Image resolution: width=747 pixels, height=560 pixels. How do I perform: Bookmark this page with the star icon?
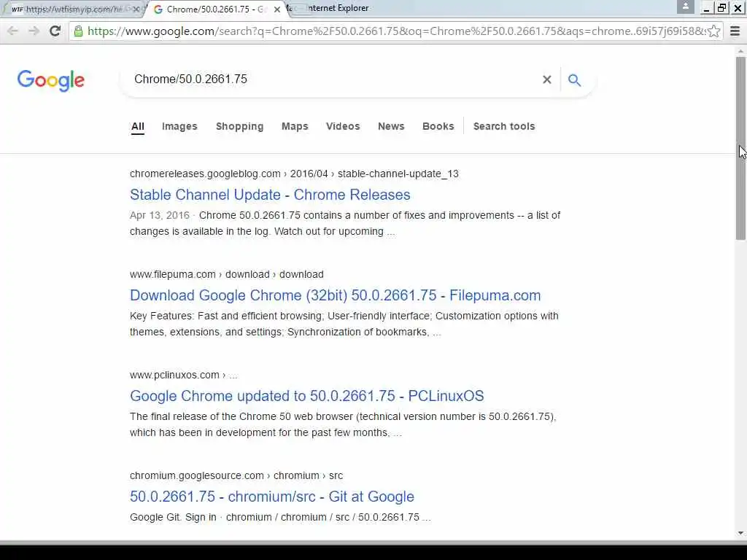pyautogui.click(x=713, y=31)
